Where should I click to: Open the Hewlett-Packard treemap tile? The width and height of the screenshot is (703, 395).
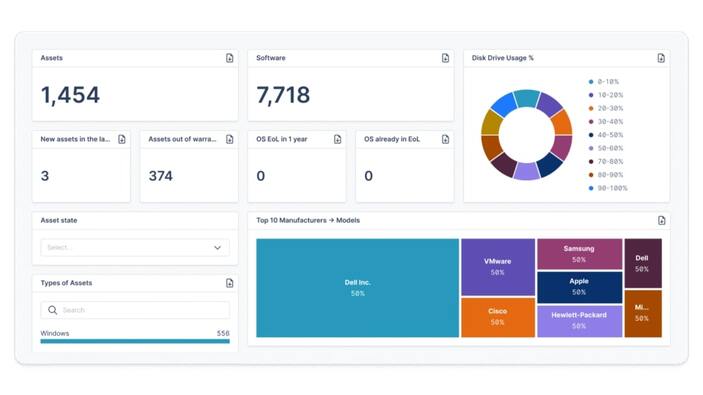pos(579,321)
